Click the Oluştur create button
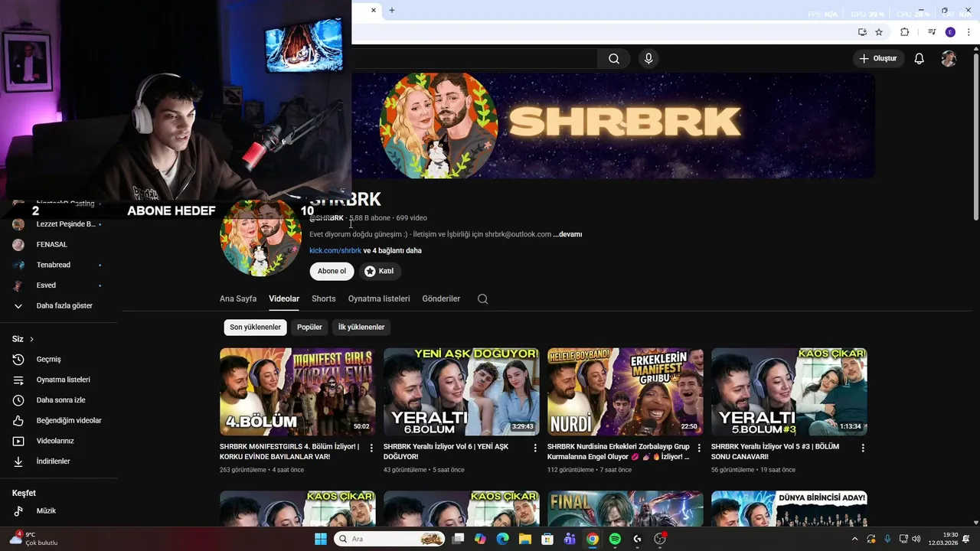 (x=878, y=59)
